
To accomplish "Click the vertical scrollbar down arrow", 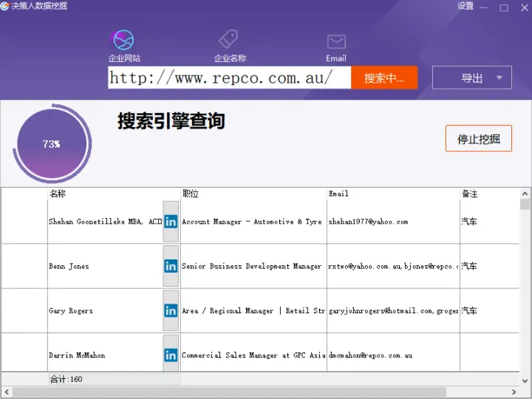I will tap(525, 381).
